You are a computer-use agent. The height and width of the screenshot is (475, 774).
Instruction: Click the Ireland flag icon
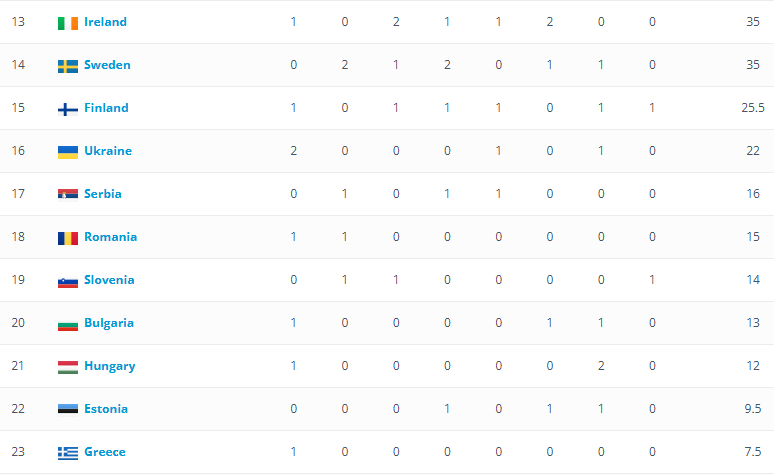coord(68,23)
